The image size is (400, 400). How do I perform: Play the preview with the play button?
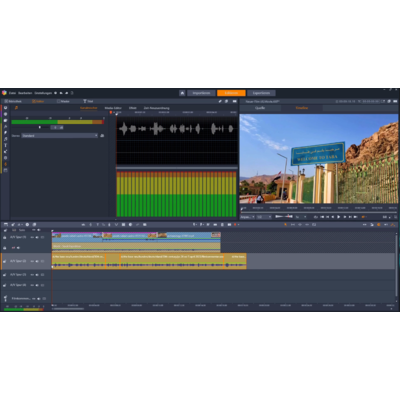tap(338, 217)
